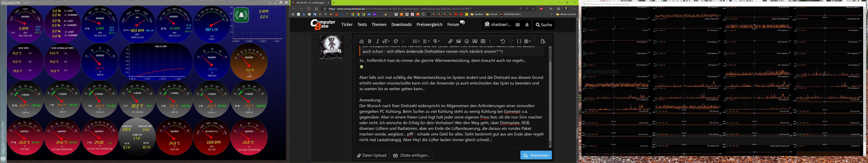Click the green alarm bell in aquasuite
This screenshot has height=163, width=868.
[x=241, y=15]
